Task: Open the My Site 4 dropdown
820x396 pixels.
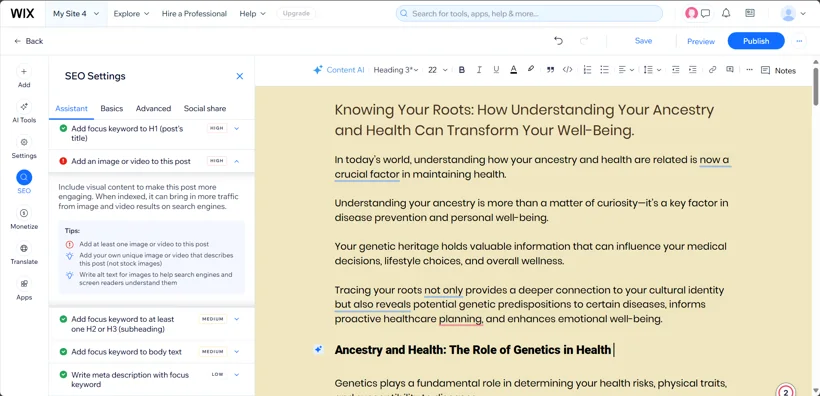Action: (76, 14)
